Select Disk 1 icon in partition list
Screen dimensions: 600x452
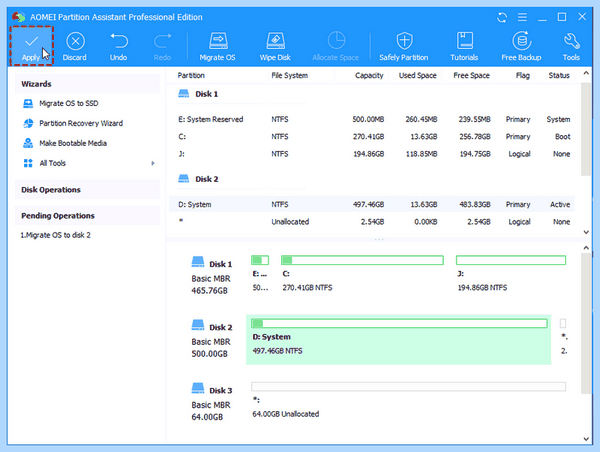184,93
